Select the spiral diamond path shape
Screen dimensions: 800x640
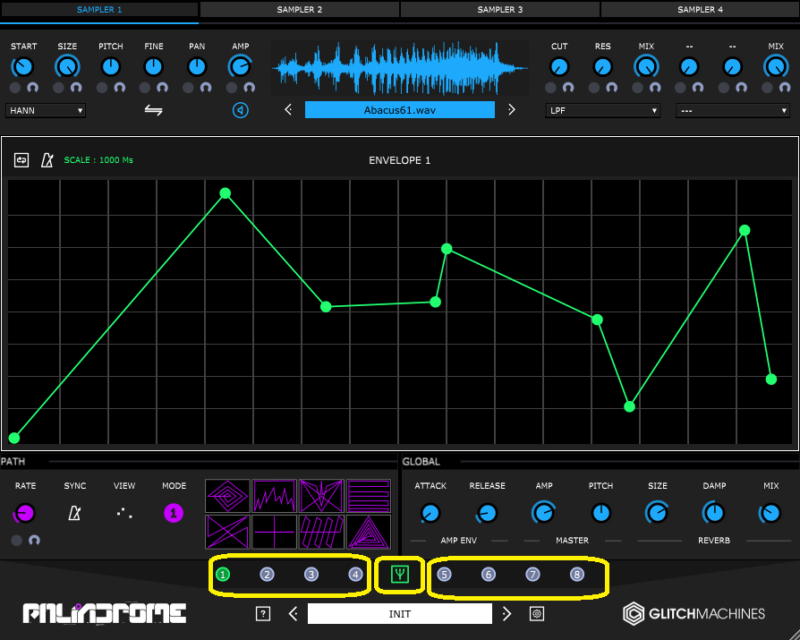(x=227, y=496)
